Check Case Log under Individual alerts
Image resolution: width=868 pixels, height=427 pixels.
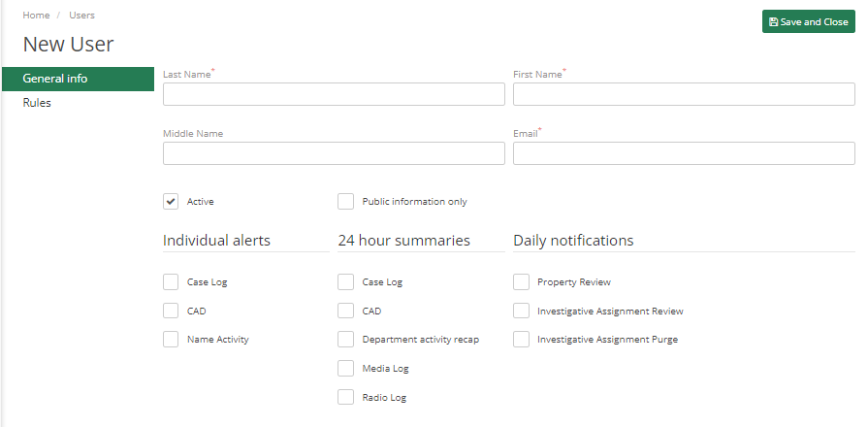pyautogui.click(x=171, y=281)
